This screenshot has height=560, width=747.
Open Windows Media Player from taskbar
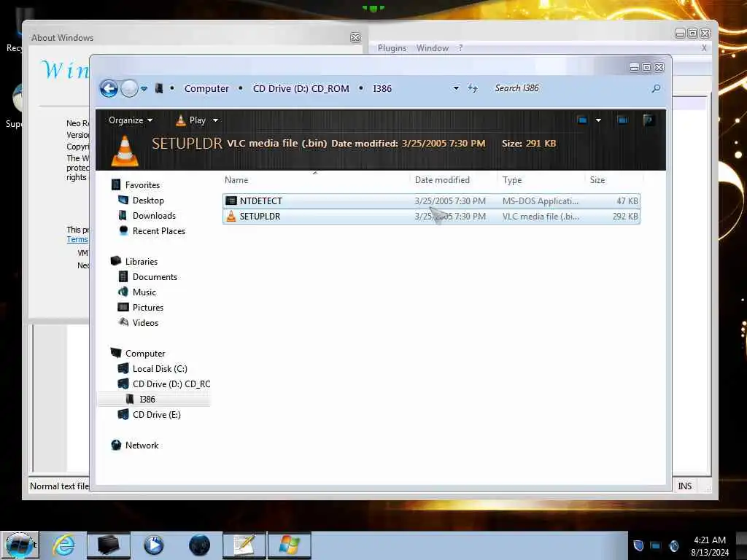pyautogui.click(x=153, y=545)
